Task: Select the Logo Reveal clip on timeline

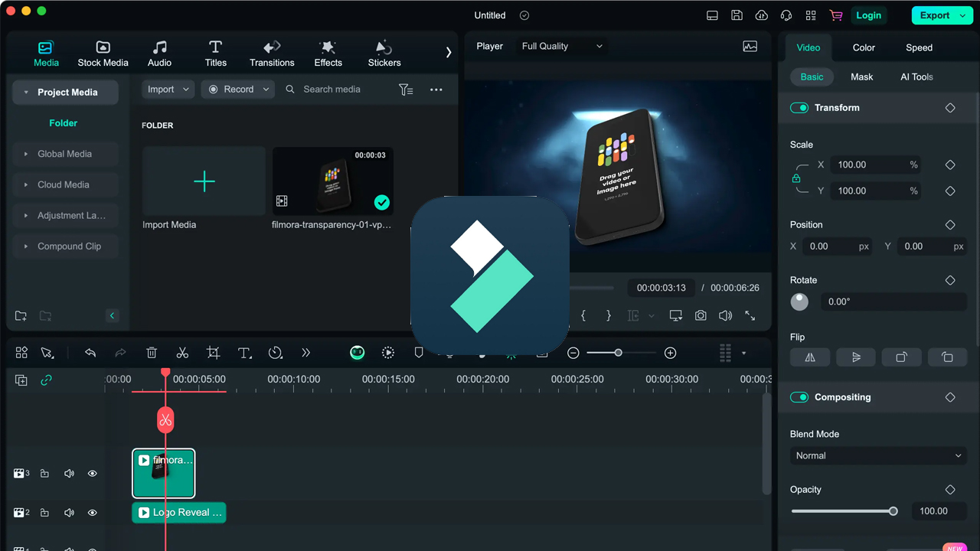Action: tap(179, 513)
